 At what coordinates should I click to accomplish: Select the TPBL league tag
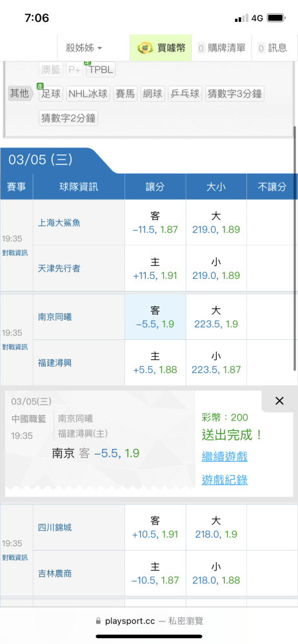pyautogui.click(x=101, y=70)
